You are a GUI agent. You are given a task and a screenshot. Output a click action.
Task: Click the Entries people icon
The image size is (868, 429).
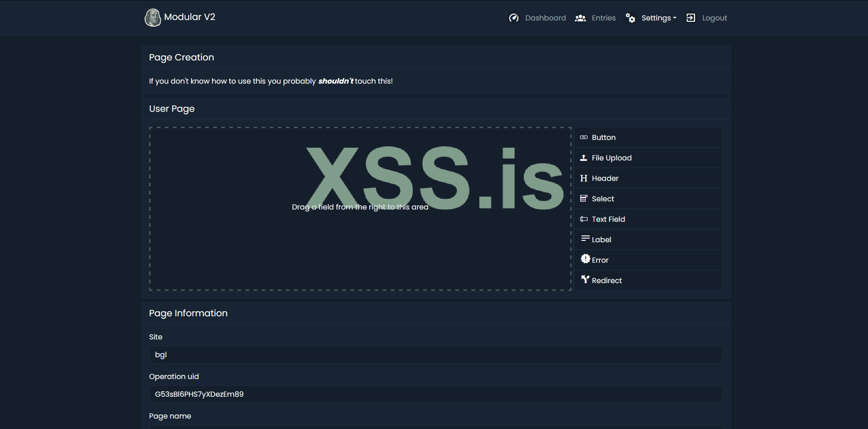pyautogui.click(x=580, y=18)
